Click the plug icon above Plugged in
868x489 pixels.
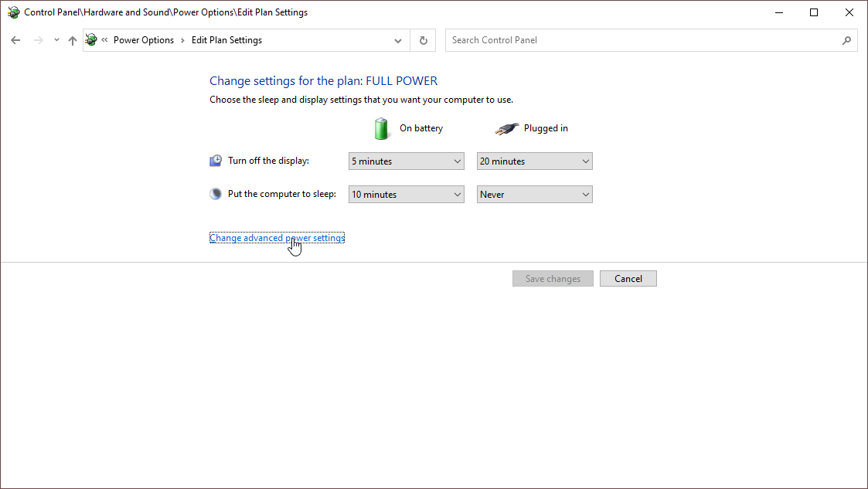coord(506,127)
